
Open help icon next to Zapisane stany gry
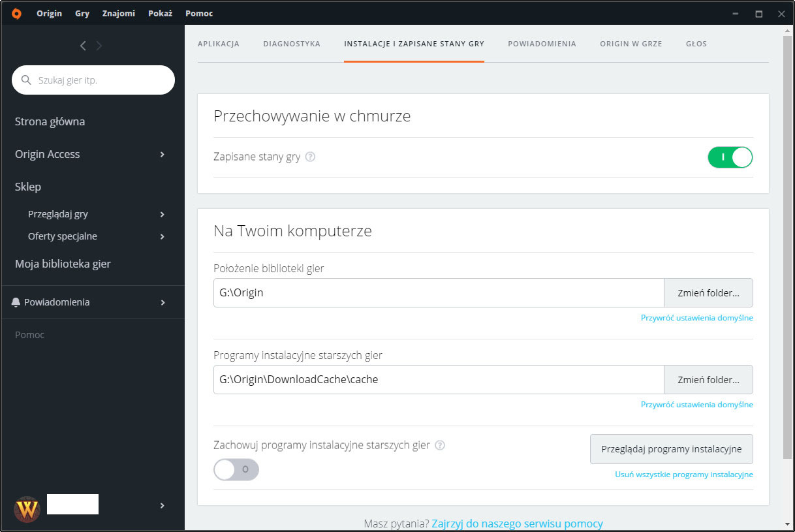(x=311, y=157)
